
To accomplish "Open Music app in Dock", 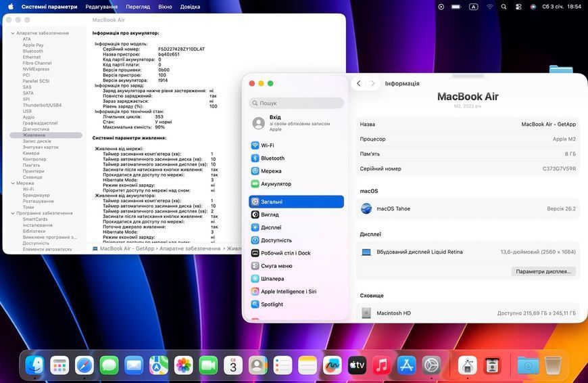I will [381, 365].
